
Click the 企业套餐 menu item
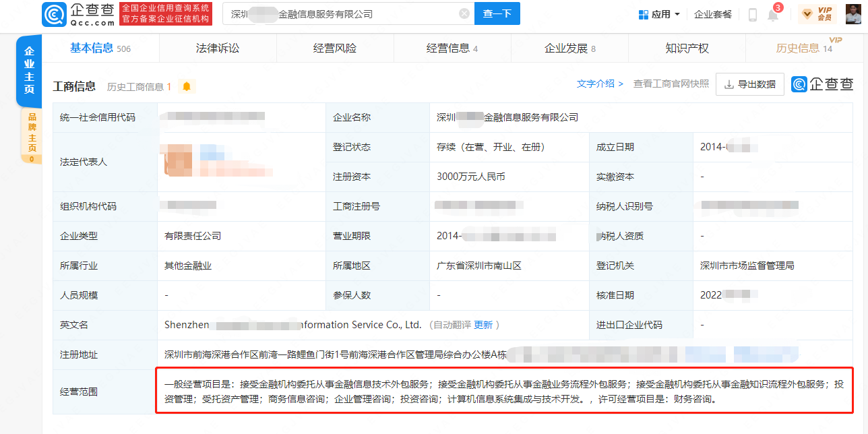pyautogui.click(x=712, y=14)
